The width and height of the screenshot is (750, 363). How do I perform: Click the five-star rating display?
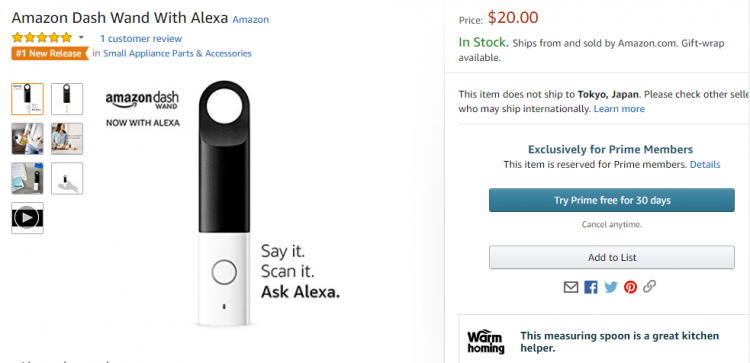coord(42,38)
